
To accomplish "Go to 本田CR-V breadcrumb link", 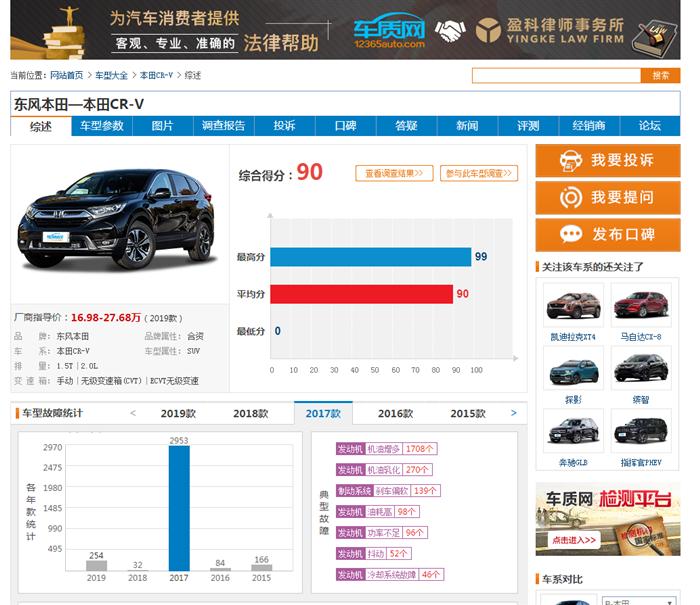I will tap(156, 75).
